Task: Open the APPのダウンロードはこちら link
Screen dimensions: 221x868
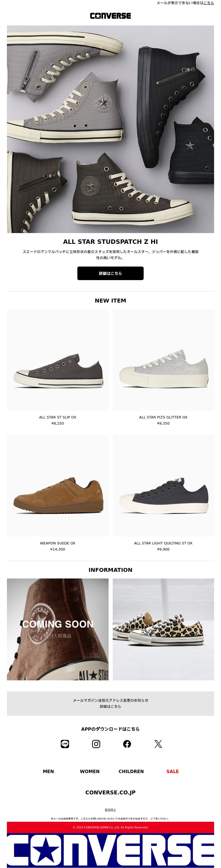Action: (110, 729)
